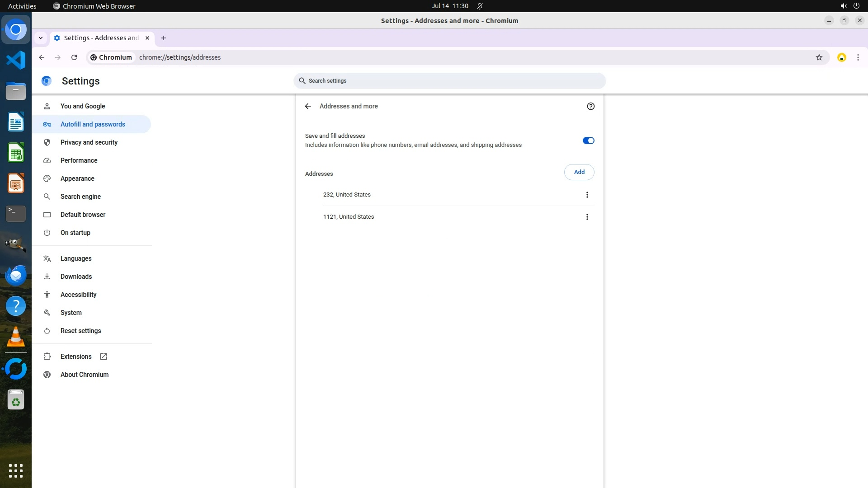Click the Add address button
The height and width of the screenshot is (488, 868).
point(579,172)
